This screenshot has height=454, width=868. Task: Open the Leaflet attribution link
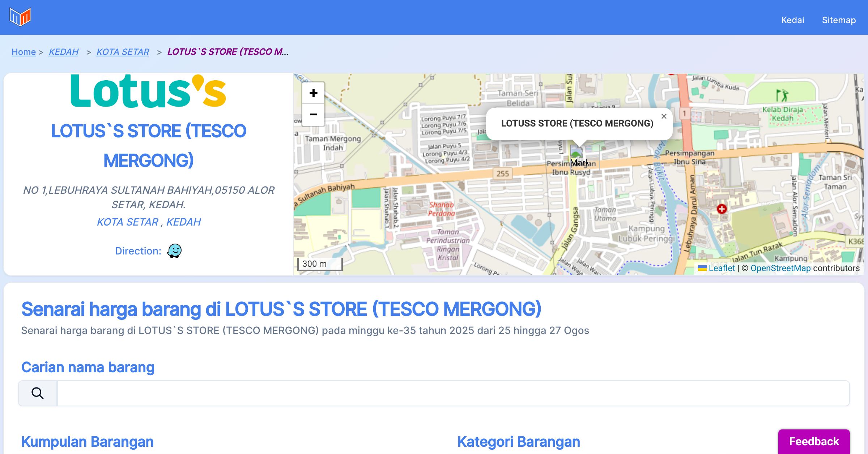pos(722,268)
